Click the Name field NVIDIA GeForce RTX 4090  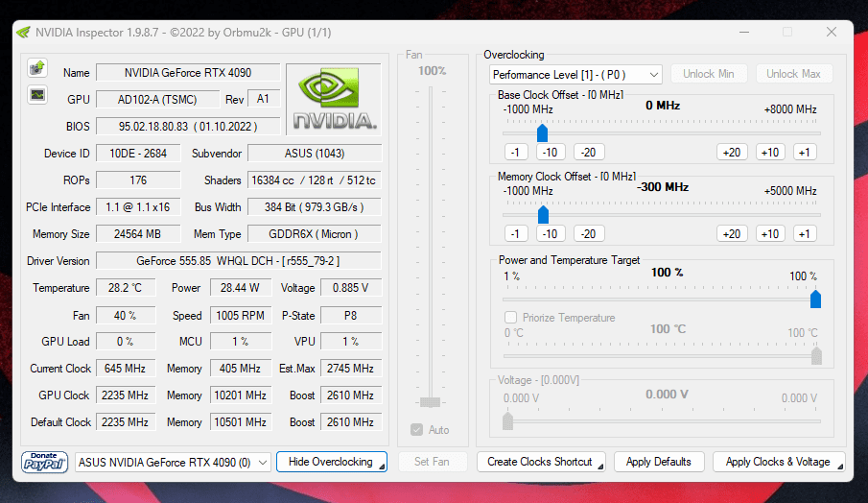tap(188, 73)
